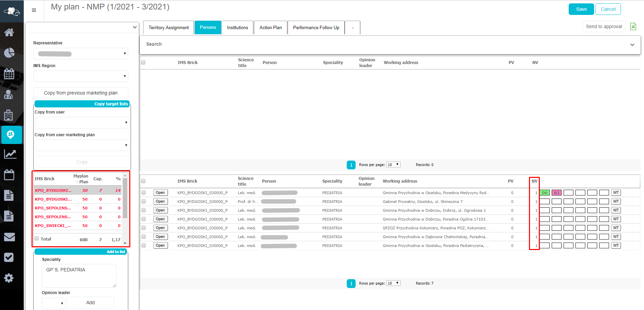This screenshot has width=644, height=310.
Task: Open the pie chart dashboard icon
Action: click(9, 53)
